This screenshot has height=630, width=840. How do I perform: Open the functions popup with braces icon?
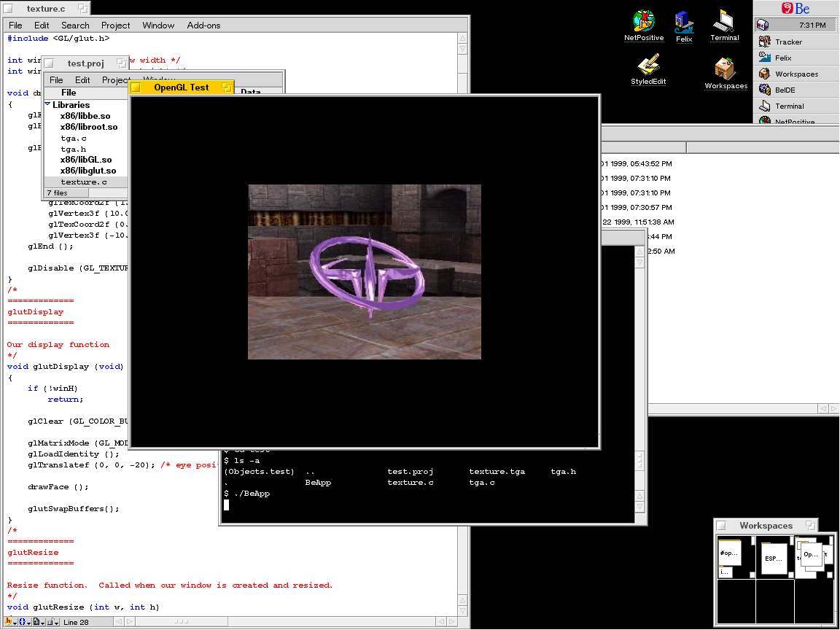(24, 622)
